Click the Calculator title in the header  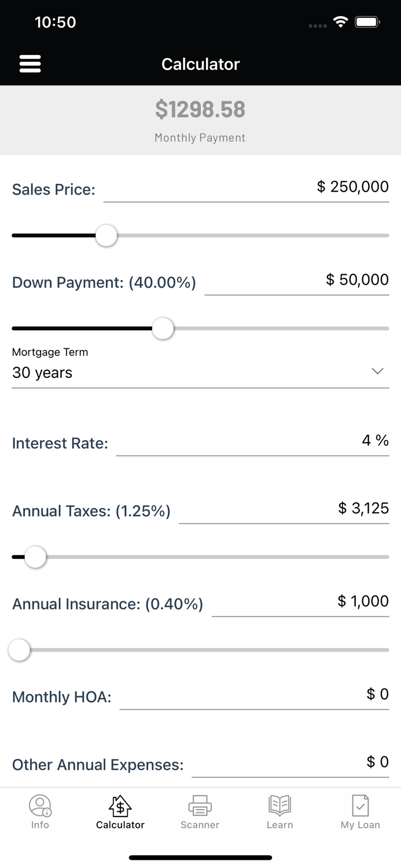tap(200, 64)
